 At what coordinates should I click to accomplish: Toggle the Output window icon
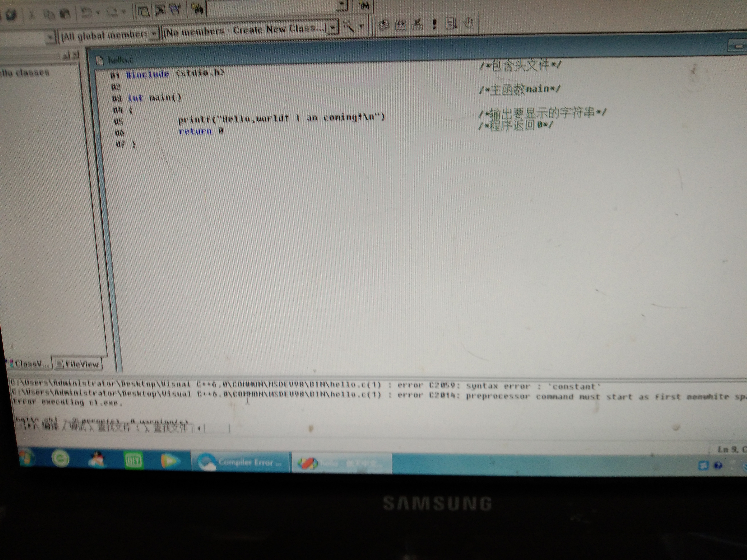pyautogui.click(x=160, y=10)
